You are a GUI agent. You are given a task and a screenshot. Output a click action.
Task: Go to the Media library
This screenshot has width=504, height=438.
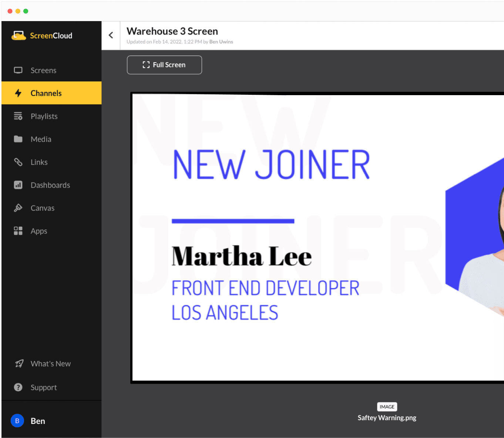(51, 139)
